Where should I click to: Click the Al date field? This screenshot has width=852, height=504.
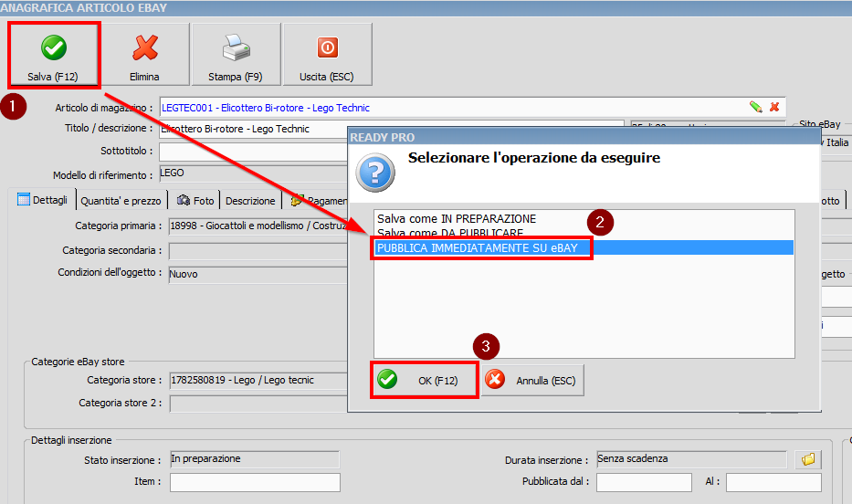point(773,482)
